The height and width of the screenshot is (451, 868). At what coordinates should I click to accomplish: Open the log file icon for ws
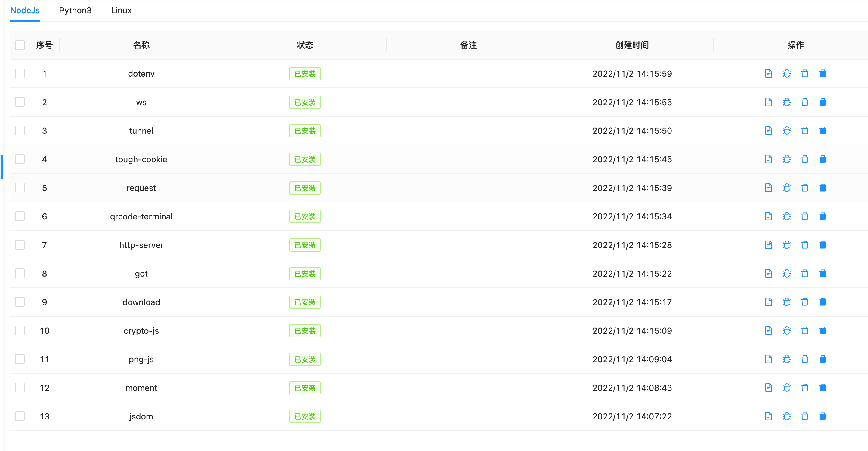tap(768, 102)
